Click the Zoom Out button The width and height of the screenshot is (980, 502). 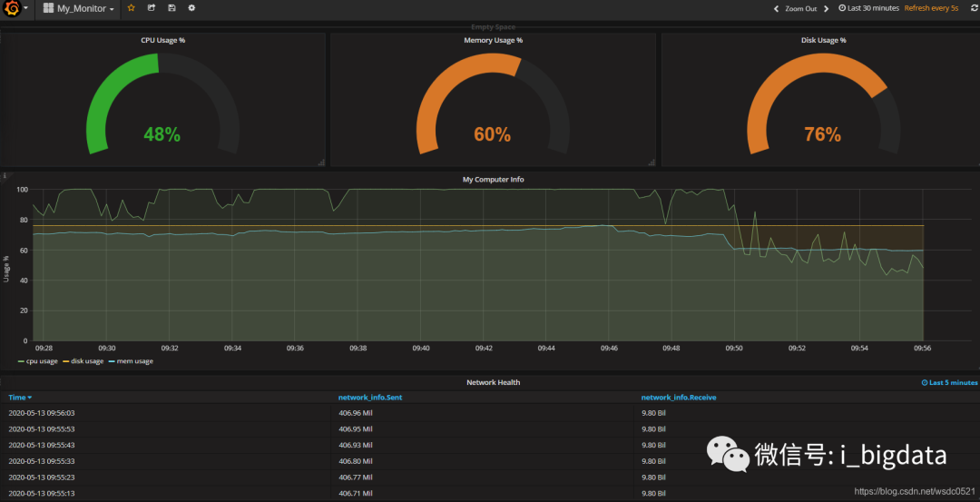(x=801, y=9)
